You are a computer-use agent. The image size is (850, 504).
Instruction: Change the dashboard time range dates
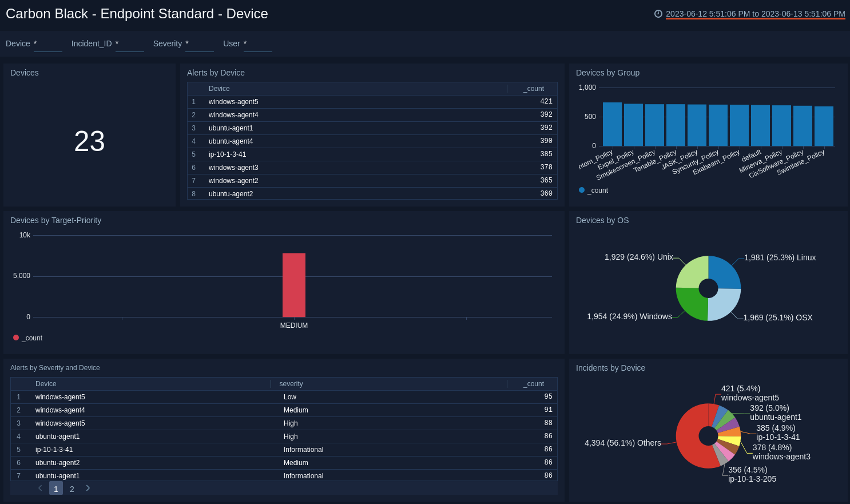[x=755, y=14]
